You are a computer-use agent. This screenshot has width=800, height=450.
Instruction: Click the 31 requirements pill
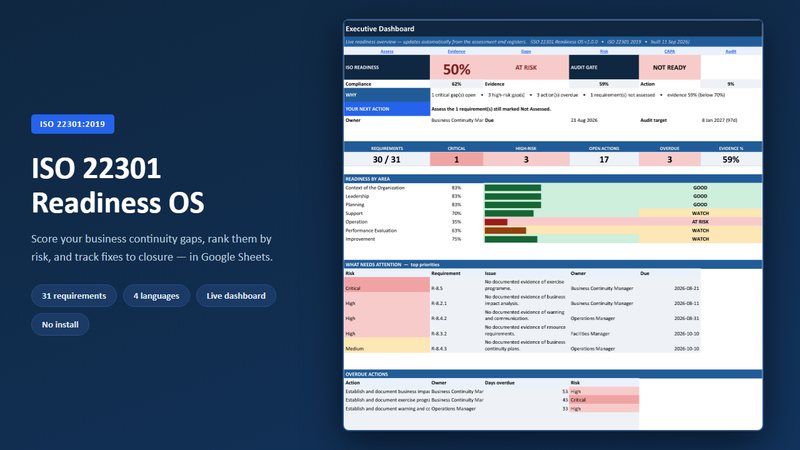(x=74, y=296)
